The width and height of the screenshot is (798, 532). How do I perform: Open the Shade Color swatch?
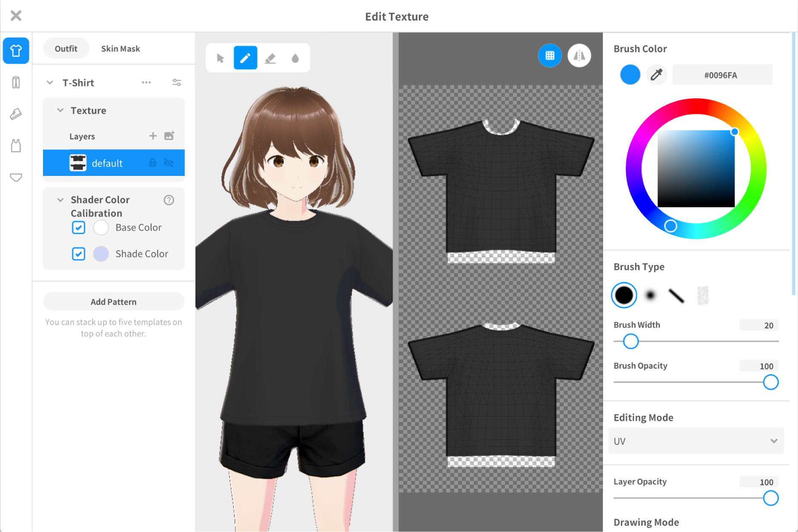(101, 254)
